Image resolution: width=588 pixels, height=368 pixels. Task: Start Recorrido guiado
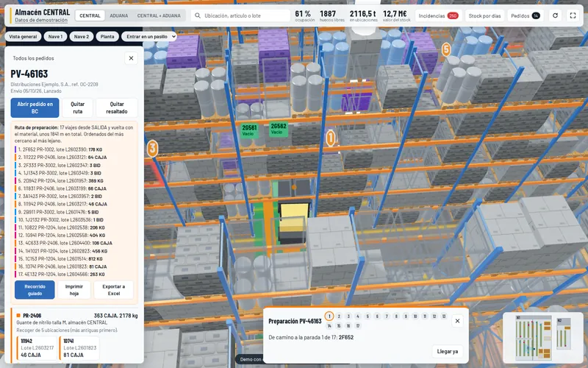[x=35, y=290]
